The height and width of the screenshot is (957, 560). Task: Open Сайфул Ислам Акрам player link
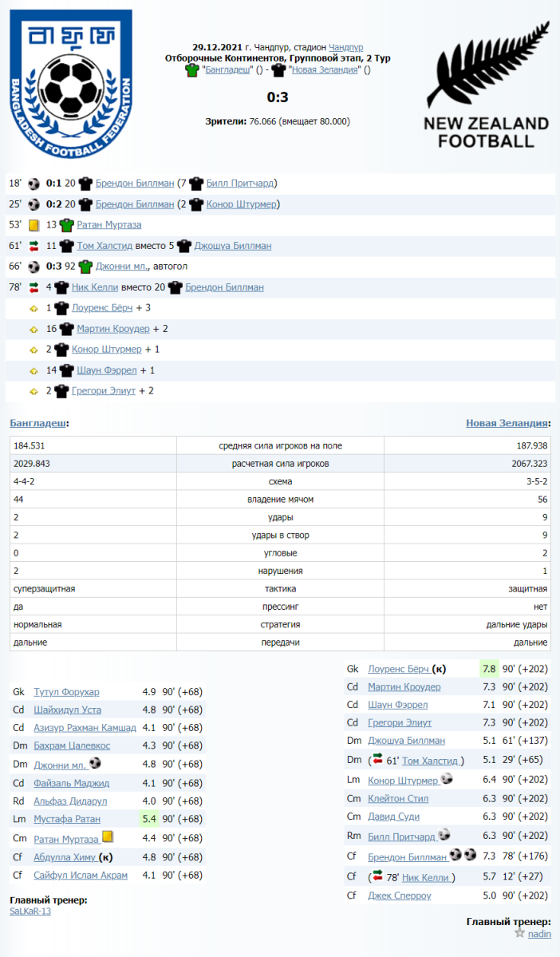coord(81,876)
